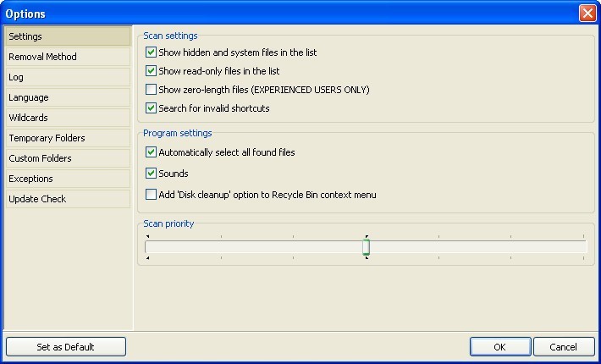Click the Cancel button
This screenshot has height=364, width=601.
click(564, 347)
